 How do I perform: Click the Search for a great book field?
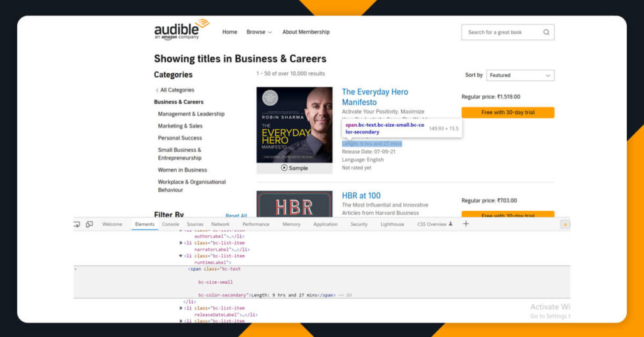tap(507, 32)
